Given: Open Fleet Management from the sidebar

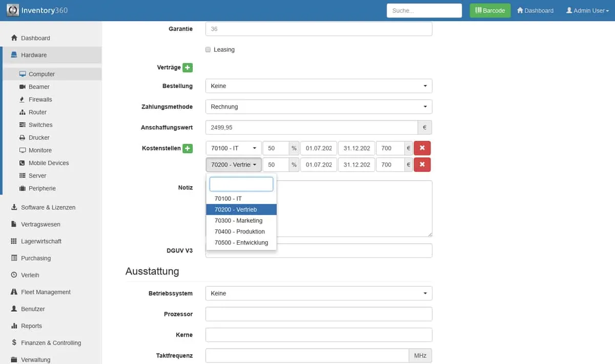Looking at the screenshot, I should 46,292.
